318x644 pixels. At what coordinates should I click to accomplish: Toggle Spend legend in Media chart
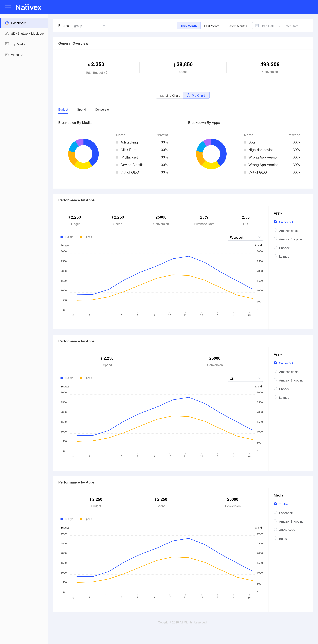click(86, 519)
